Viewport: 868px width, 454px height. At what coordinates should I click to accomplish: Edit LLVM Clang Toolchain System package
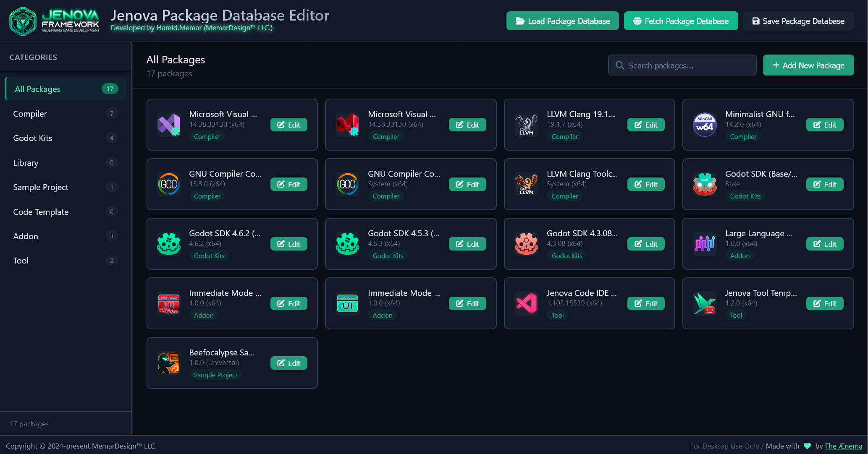[646, 184]
